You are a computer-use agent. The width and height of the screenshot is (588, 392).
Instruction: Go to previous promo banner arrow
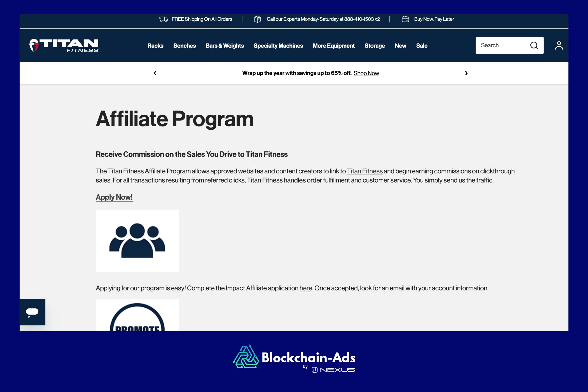(x=155, y=73)
